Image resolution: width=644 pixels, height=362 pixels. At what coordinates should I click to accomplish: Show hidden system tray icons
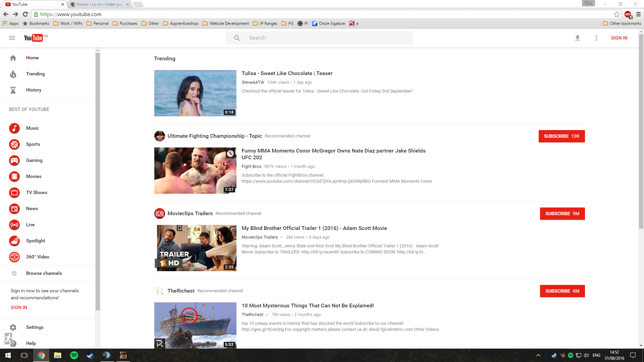click(538, 355)
